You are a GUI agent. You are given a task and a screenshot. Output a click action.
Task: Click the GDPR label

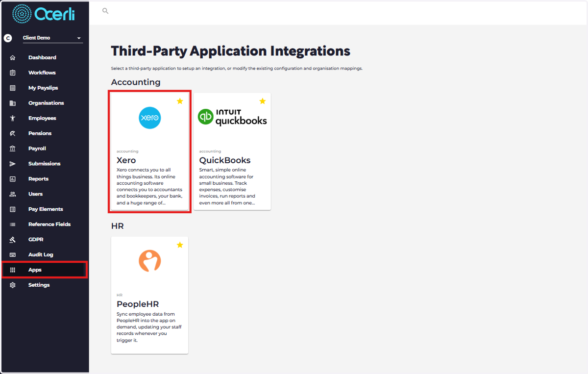click(36, 240)
